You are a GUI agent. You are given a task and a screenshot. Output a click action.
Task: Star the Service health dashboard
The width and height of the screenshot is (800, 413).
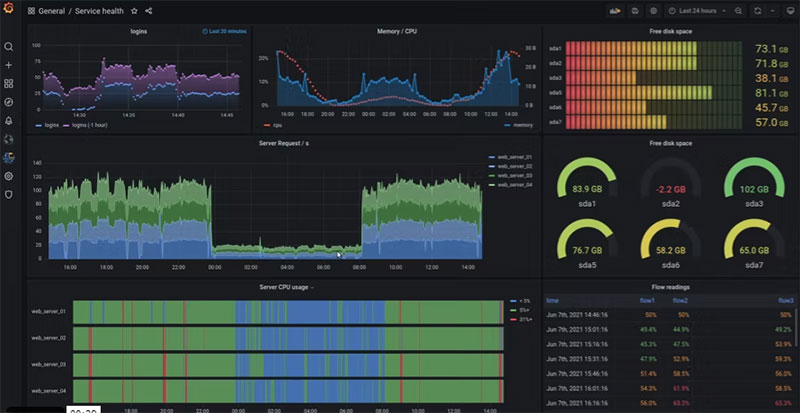[x=134, y=11]
